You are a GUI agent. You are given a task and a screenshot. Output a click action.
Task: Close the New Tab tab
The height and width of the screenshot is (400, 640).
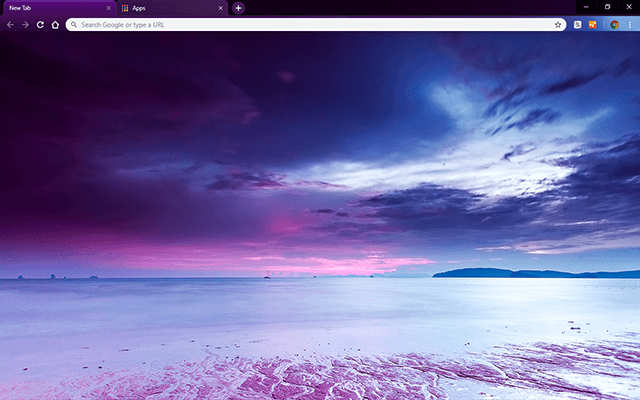click(x=108, y=8)
